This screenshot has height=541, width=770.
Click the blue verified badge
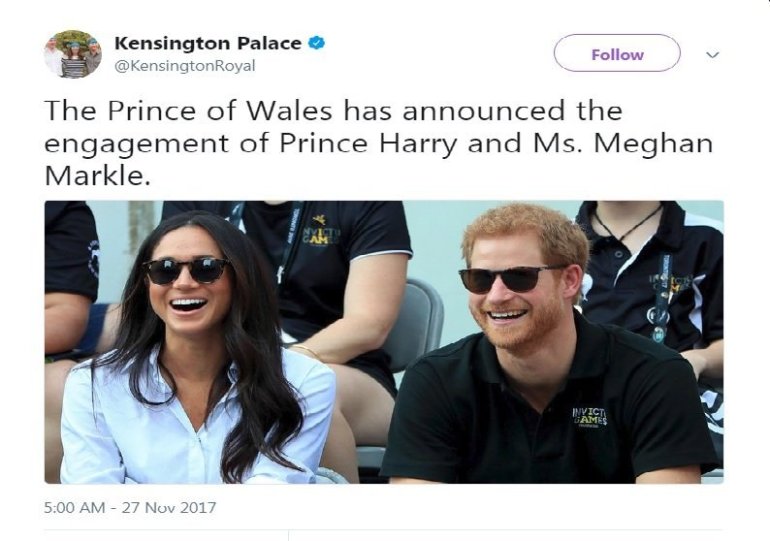point(317,43)
